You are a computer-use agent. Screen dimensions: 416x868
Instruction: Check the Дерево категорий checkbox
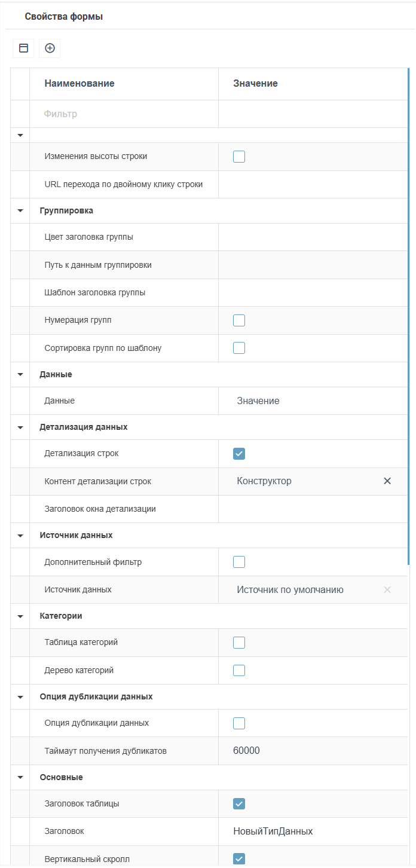point(239,670)
